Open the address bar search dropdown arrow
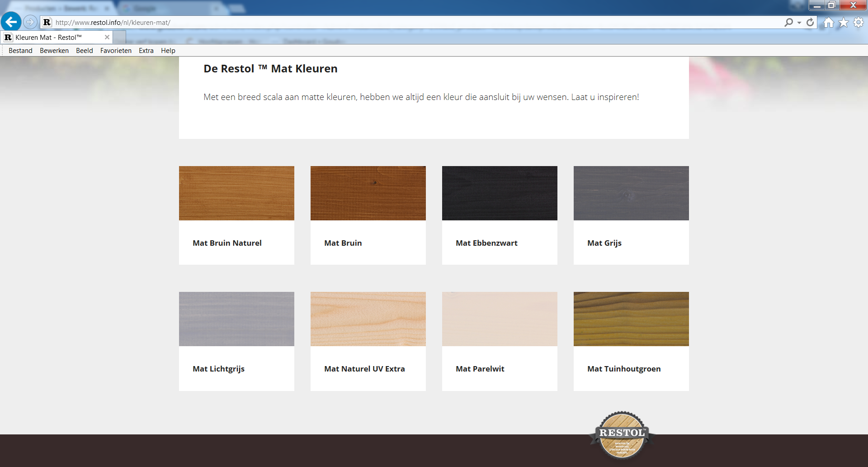The width and height of the screenshot is (868, 467). pos(799,23)
